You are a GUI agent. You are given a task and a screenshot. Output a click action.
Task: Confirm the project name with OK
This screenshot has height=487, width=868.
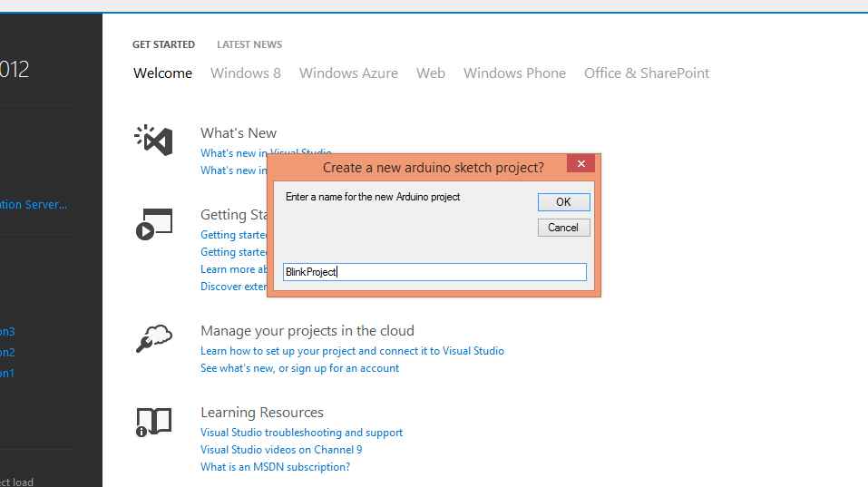(x=563, y=202)
